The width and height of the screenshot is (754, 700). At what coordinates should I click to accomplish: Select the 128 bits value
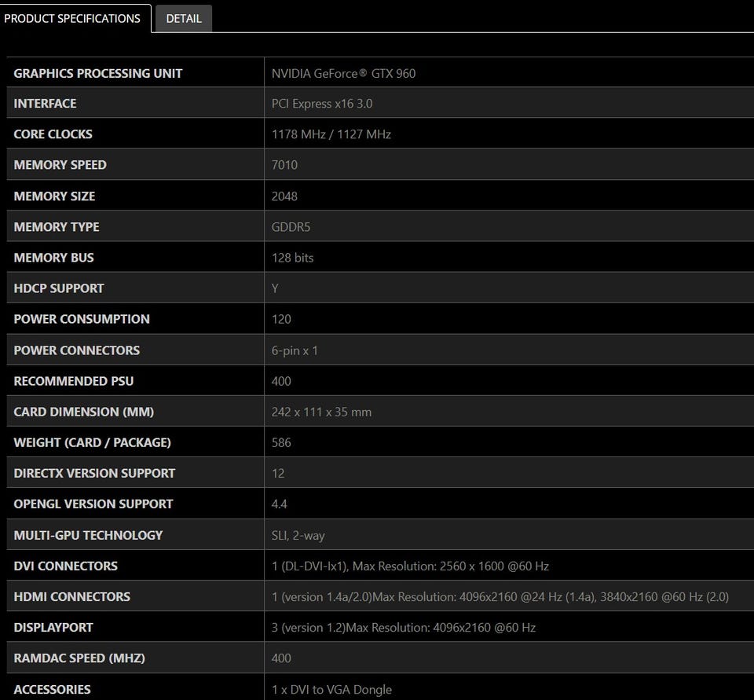(x=292, y=258)
